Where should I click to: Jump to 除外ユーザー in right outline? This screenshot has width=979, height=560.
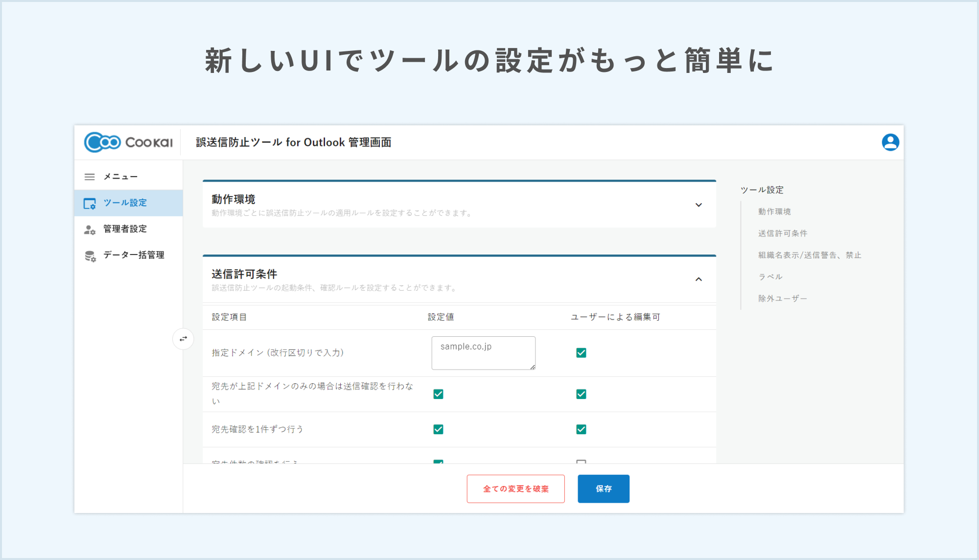pos(783,299)
